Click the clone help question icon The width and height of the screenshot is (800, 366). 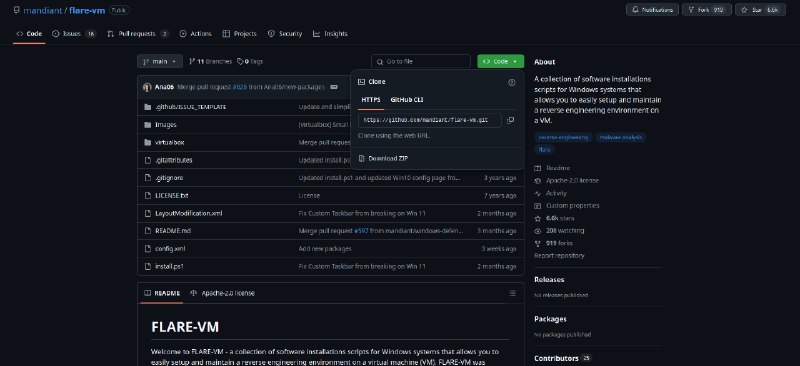pos(512,82)
